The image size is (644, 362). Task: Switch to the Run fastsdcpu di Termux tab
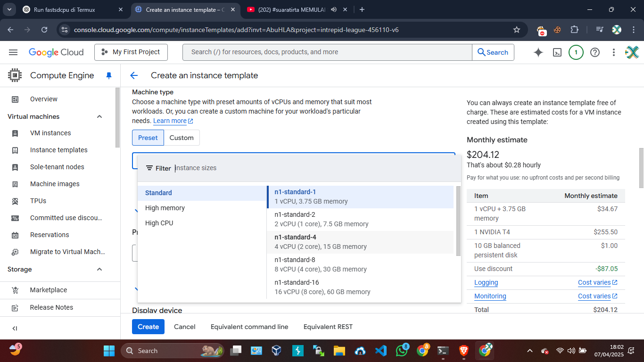pos(73,9)
